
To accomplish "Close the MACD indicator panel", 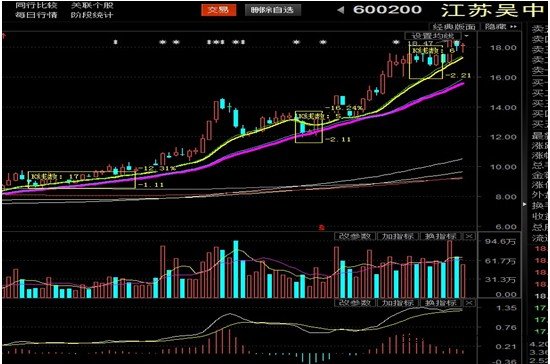I will pos(469,303).
